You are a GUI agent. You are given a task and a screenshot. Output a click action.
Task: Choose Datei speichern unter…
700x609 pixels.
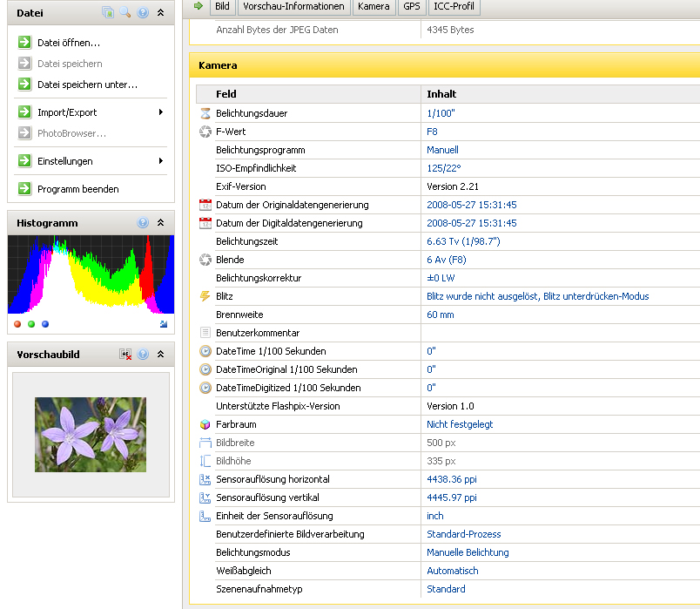(87, 85)
